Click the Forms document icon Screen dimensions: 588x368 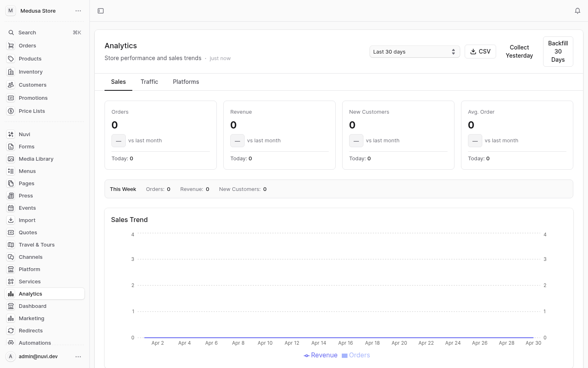point(11,146)
